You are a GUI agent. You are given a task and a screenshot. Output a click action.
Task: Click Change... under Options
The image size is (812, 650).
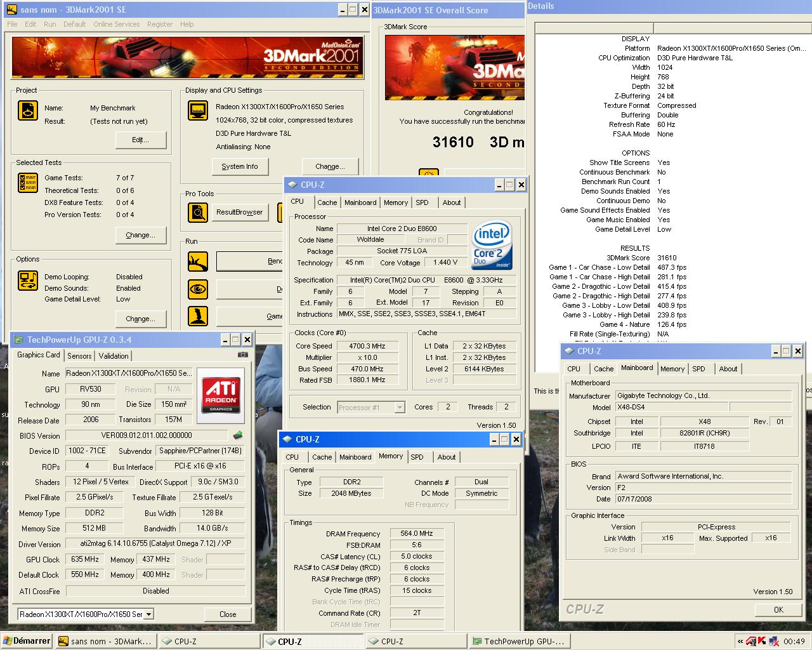pyautogui.click(x=141, y=319)
